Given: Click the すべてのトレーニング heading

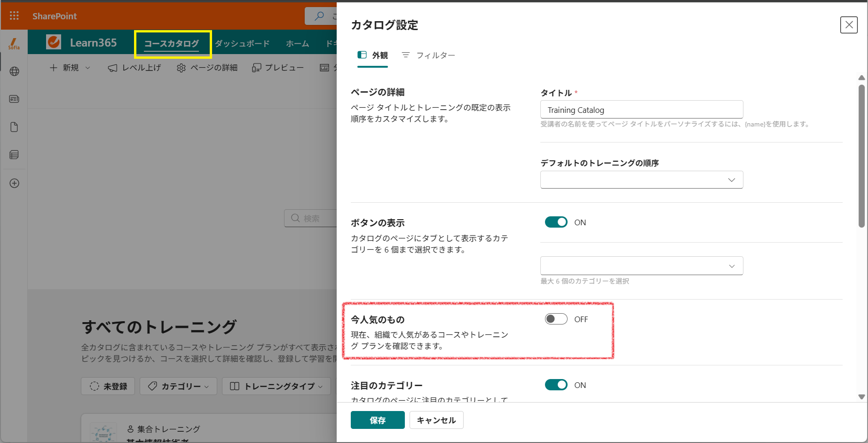Looking at the screenshot, I should 159,326.
